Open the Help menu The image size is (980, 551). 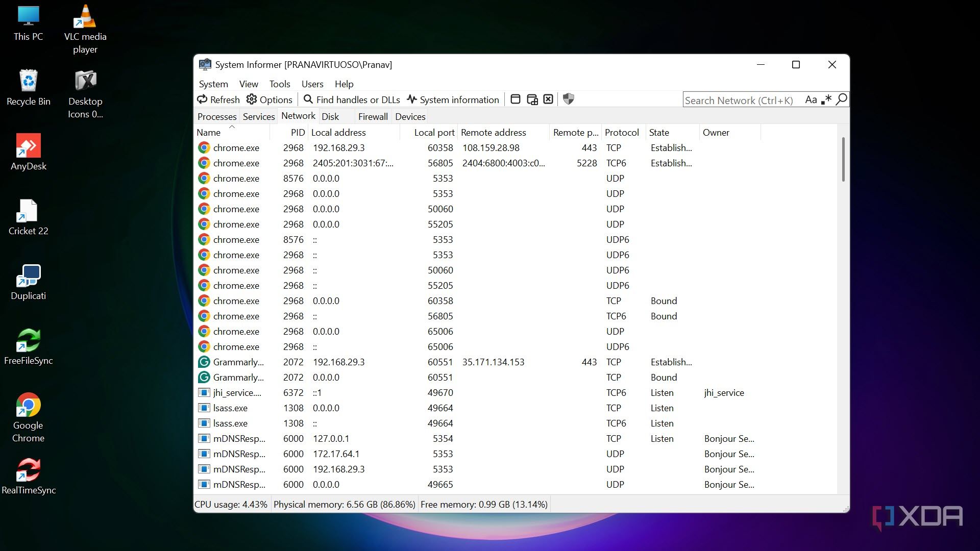pyautogui.click(x=344, y=84)
